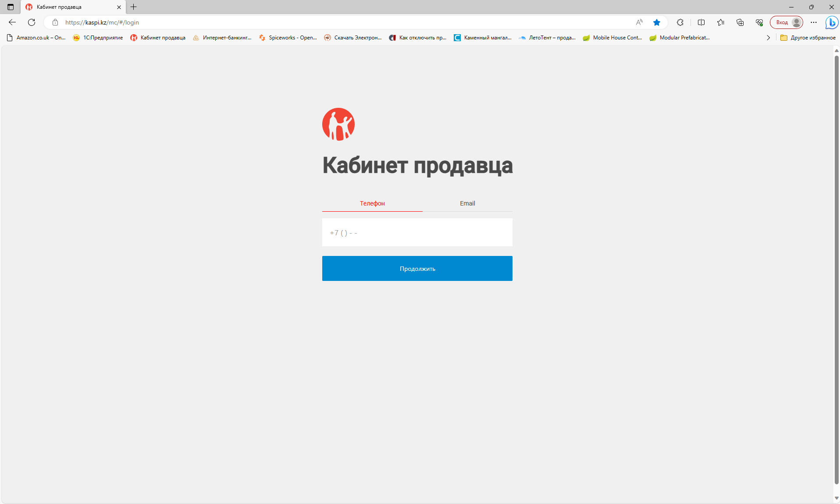
Task: Open the Другое избранное bookmarks folder
Action: [808, 38]
